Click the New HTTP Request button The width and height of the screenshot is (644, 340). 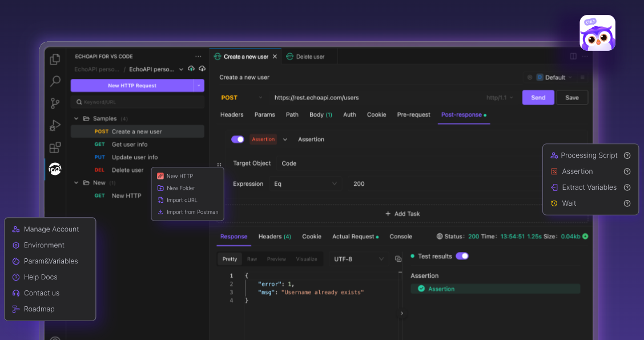click(132, 86)
